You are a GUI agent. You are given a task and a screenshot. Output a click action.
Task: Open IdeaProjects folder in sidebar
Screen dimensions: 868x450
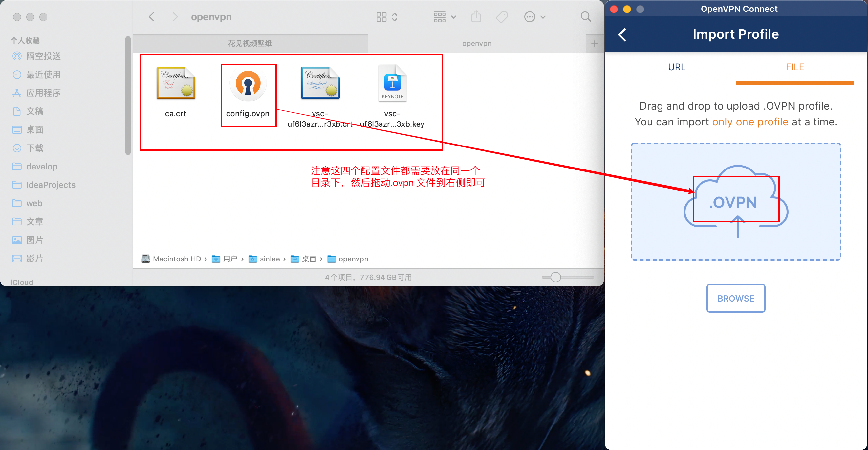click(51, 185)
